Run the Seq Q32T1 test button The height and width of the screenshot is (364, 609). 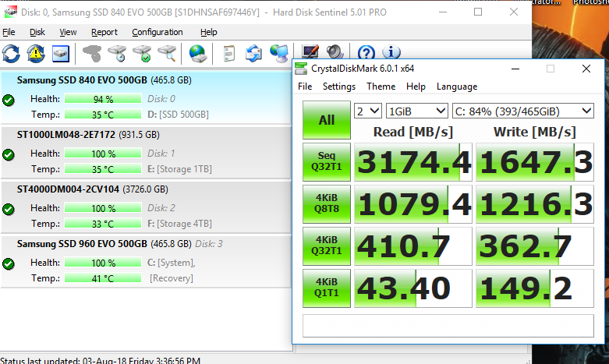(x=327, y=162)
